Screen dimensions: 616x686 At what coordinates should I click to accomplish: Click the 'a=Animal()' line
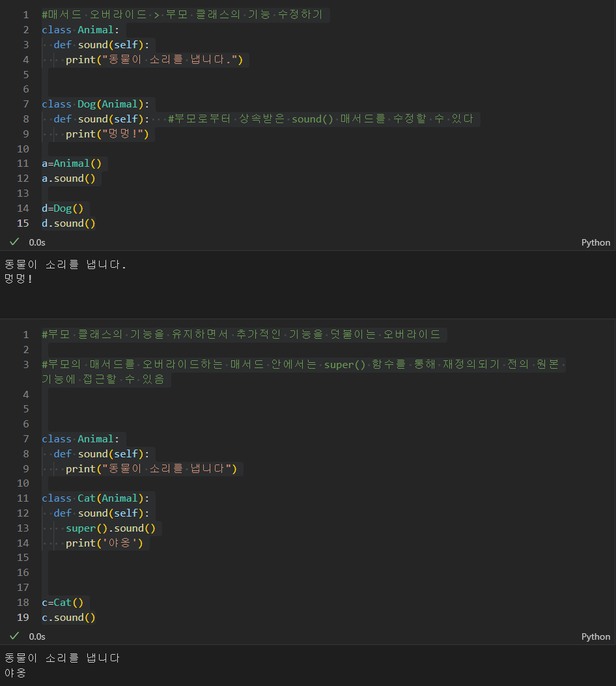coord(72,164)
